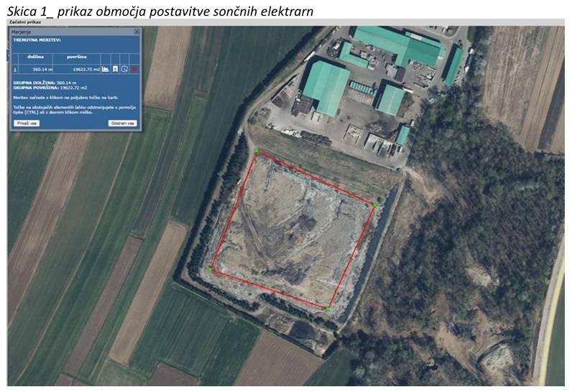The height and width of the screenshot is (392, 572).
Task: Select the measurement row number 1 link
Action: point(15,69)
